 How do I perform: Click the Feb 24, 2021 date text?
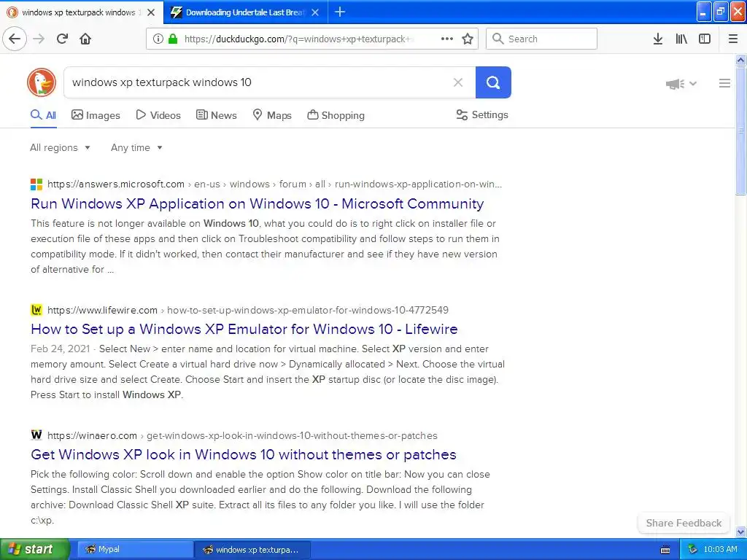(x=60, y=349)
